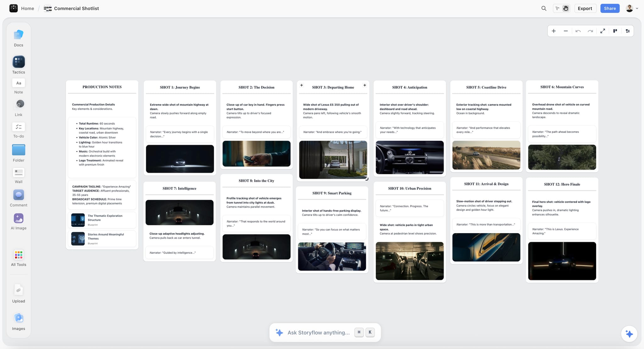Select the Shot 8 tunnel exit thumbnail

tap(257, 247)
